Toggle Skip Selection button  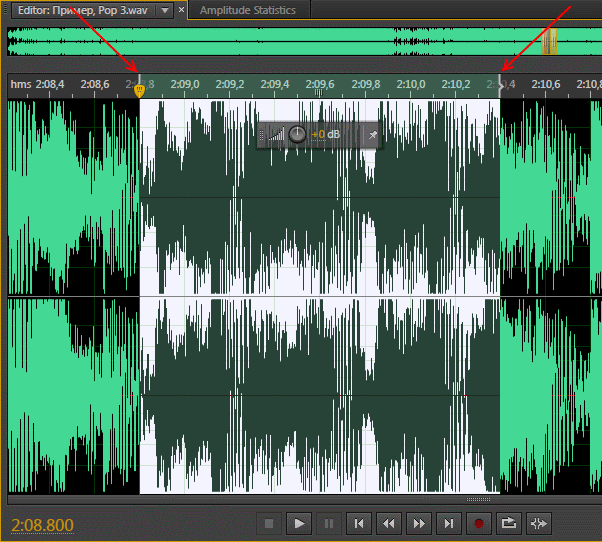click(x=539, y=523)
